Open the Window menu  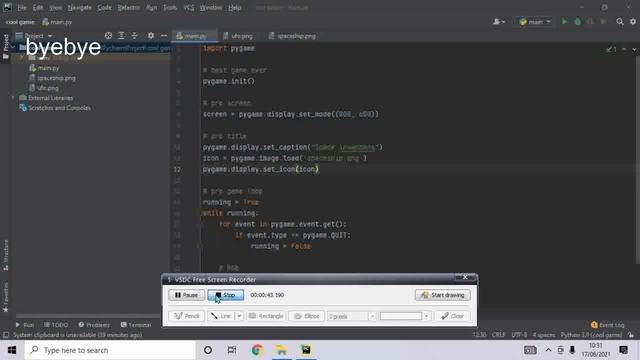[x=211, y=7]
